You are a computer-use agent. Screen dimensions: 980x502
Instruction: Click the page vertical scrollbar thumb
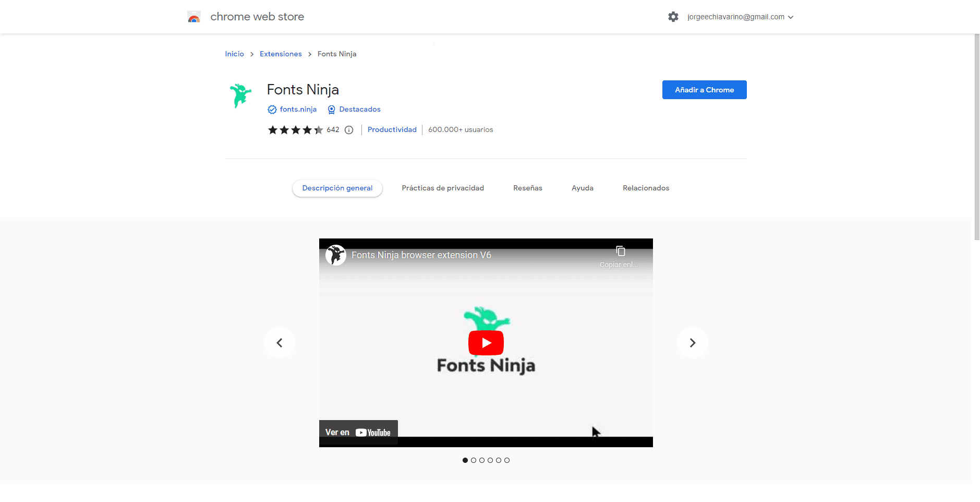(x=977, y=137)
